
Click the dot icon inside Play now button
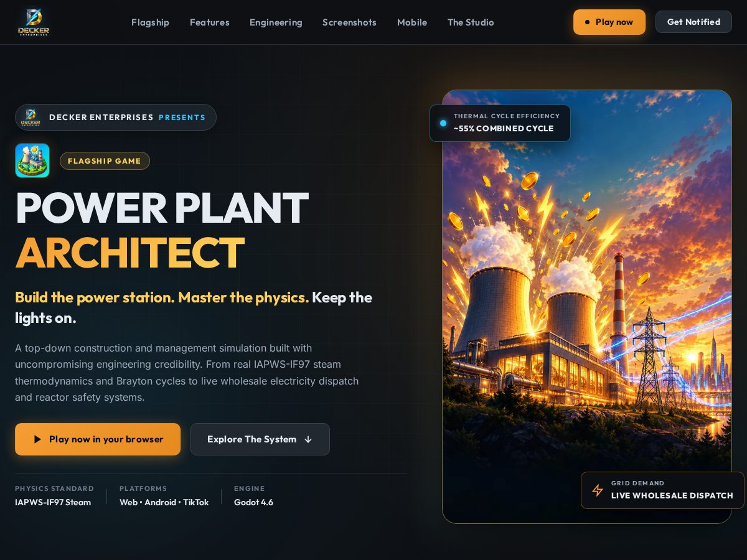[587, 22]
